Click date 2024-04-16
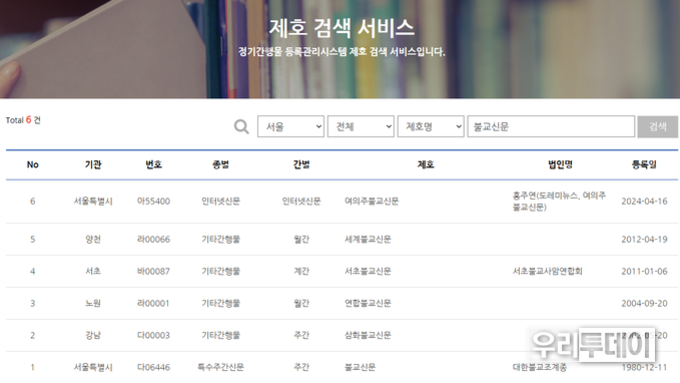This screenshot has width=680, height=383. [644, 201]
